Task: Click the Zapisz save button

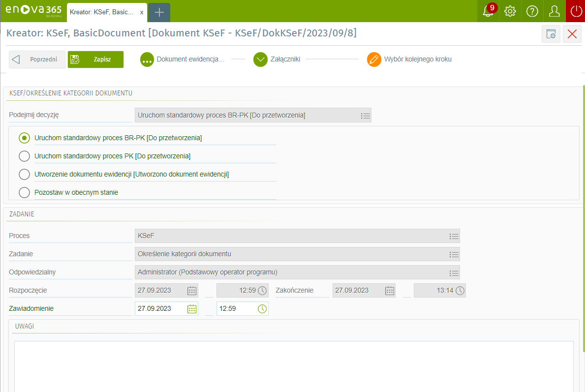Action: pyautogui.click(x=95, y=60)
